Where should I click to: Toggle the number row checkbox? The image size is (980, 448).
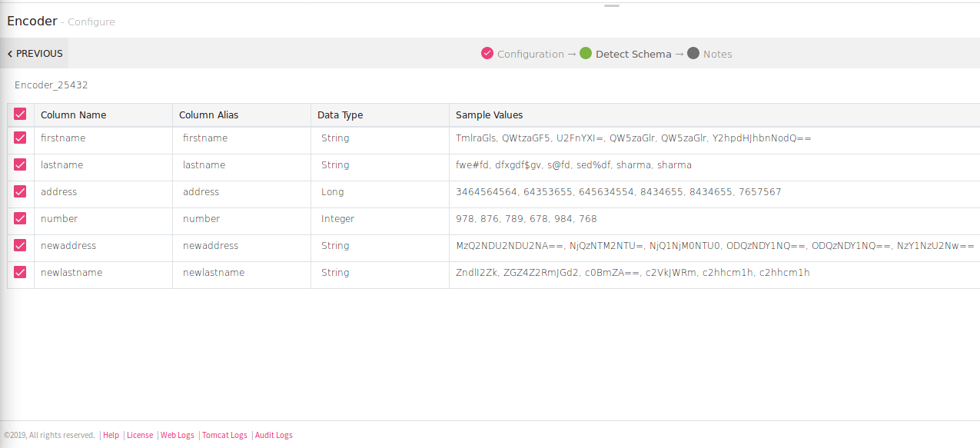[20, 219]
